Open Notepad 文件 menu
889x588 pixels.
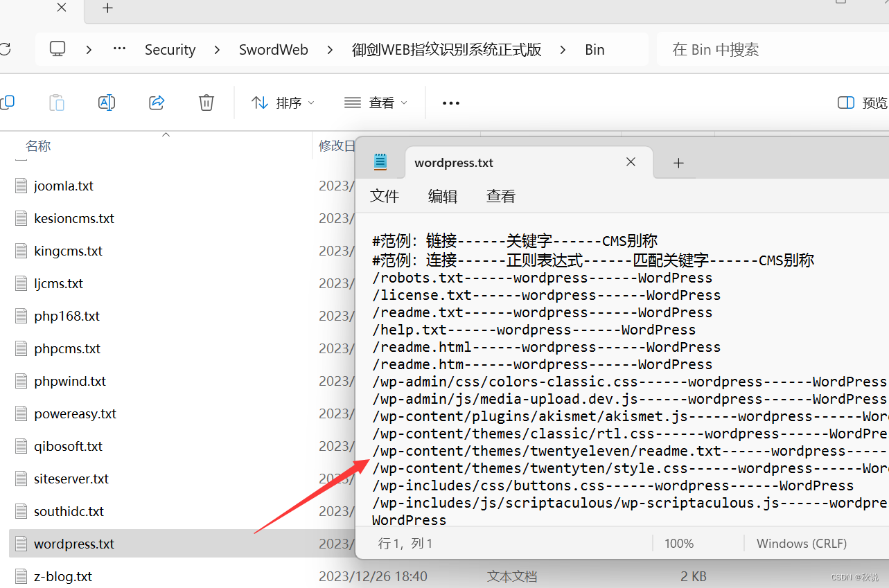point(385,196)
